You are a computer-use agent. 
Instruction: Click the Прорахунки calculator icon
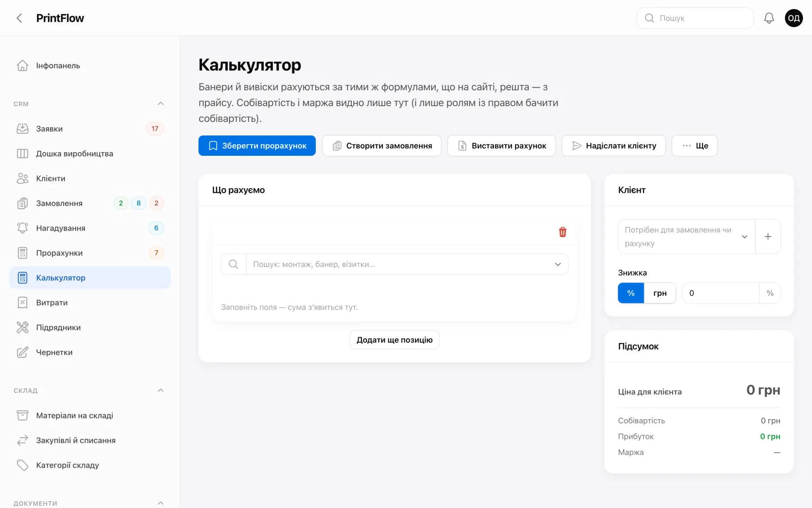tap(23, 253)
